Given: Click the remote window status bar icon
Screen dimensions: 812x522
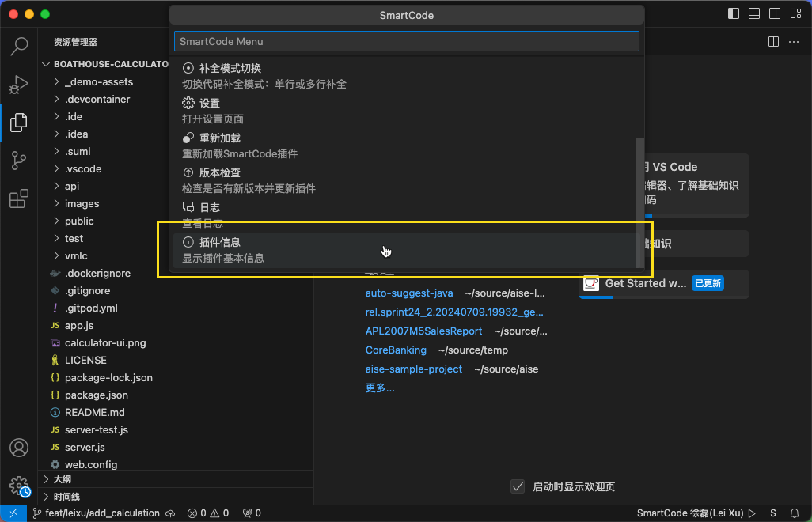Looking at the screenshot, I should coord(13,513).
